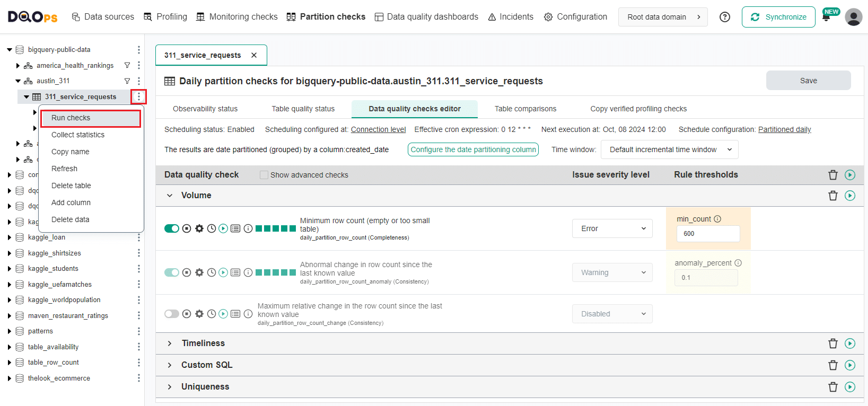Expand the Timeliness section
The width and height of the screenshot is (868, 406).
(x=170, y=343)
